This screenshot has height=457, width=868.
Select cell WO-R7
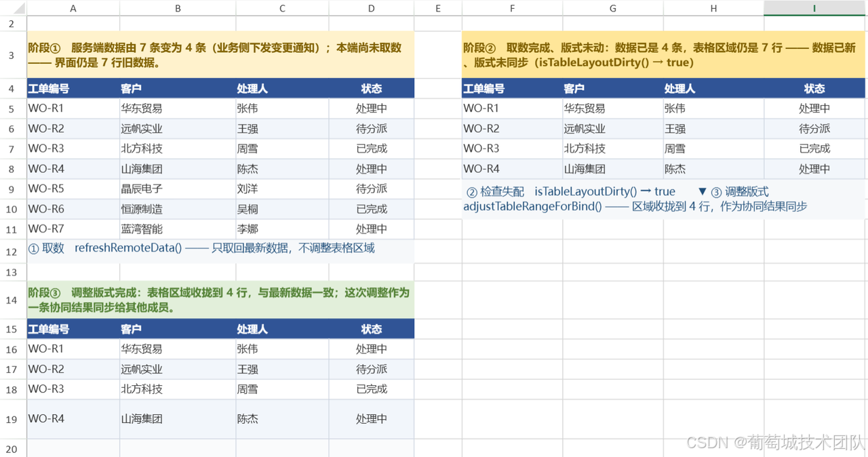tap(73, 229)
